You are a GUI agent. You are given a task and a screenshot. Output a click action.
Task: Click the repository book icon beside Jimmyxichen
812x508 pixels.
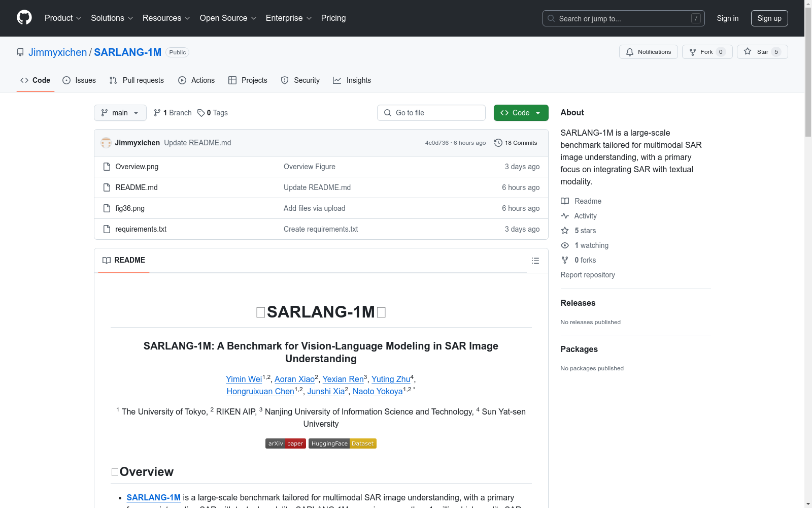click(x=20, y=52)
